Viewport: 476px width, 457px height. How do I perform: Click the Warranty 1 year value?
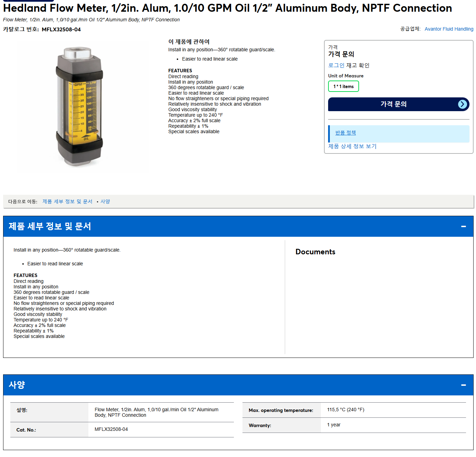click(x=334, y=425)
